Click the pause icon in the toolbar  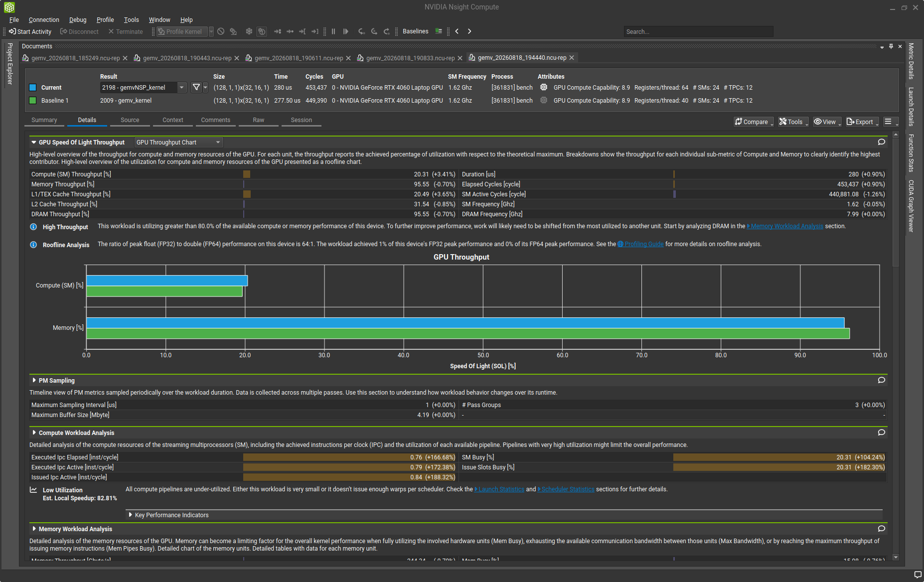coord(333,31)
